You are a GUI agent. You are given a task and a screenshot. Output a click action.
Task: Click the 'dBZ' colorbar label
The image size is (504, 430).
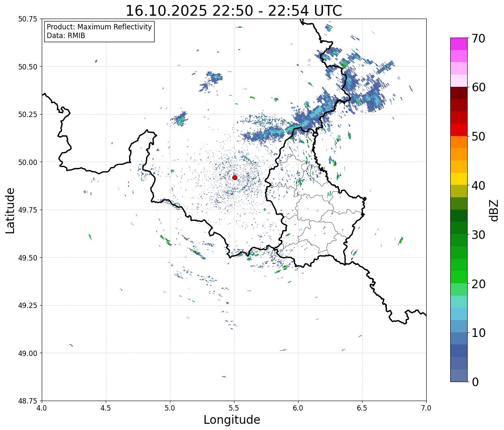(x=494, y=210)
